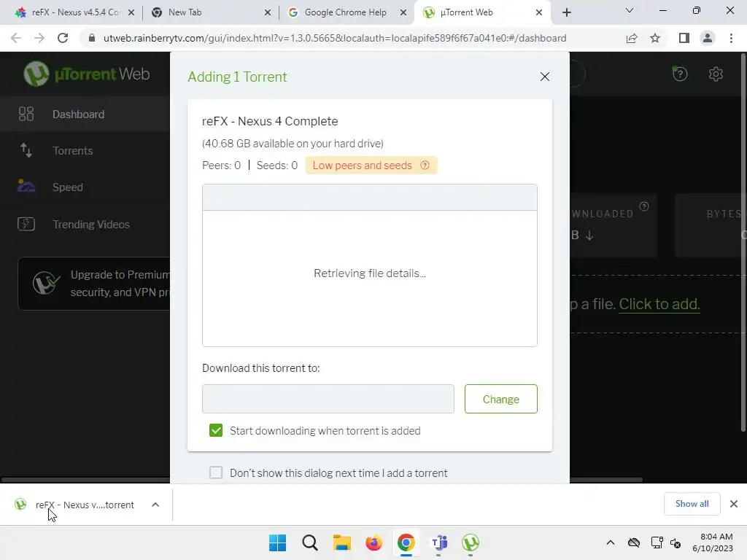Show hidden system tray icons
The width and height of the screenshot is (747, 560).
[611, 542]
